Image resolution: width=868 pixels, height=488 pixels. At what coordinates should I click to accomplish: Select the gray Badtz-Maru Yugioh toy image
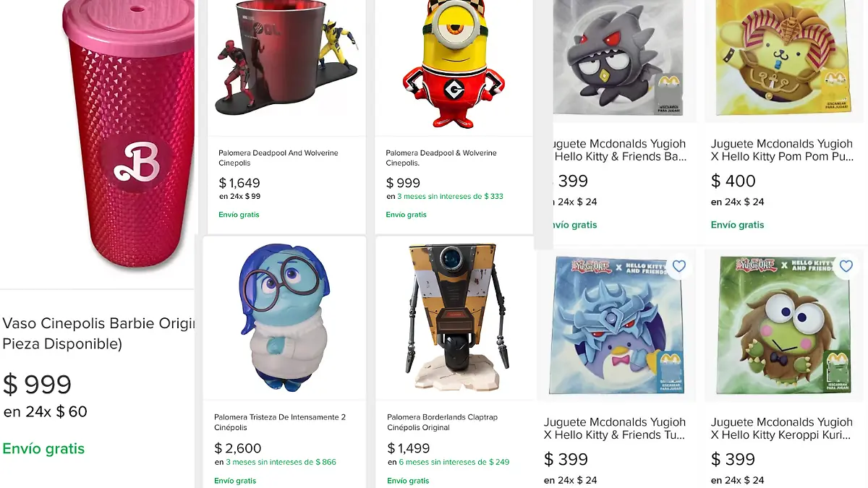coord(618,58)
